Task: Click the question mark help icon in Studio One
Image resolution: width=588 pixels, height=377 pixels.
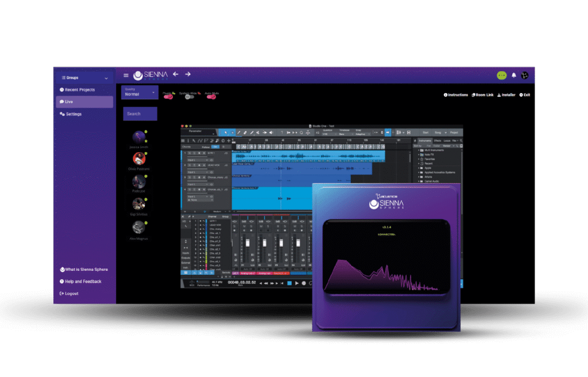Action: 281,133
